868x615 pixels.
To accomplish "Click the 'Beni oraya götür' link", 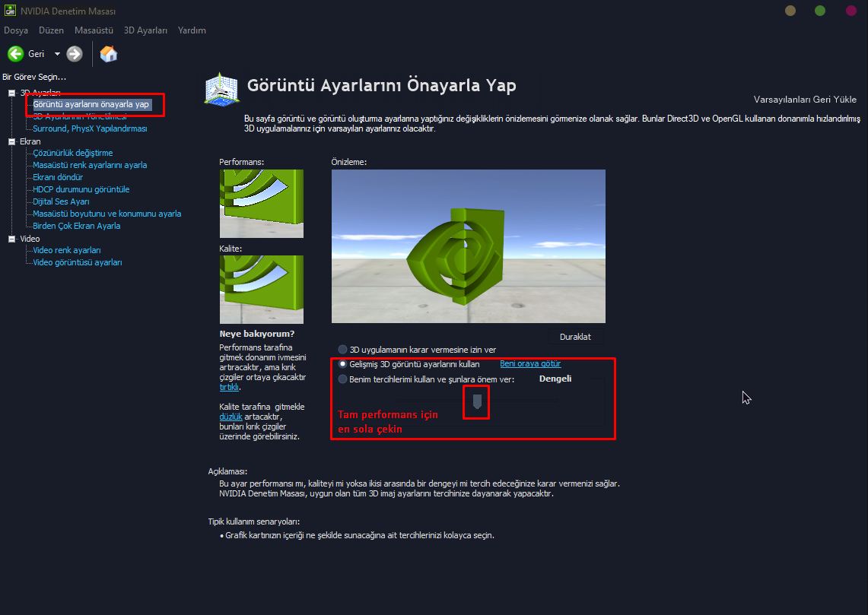I will click(530, 363).
